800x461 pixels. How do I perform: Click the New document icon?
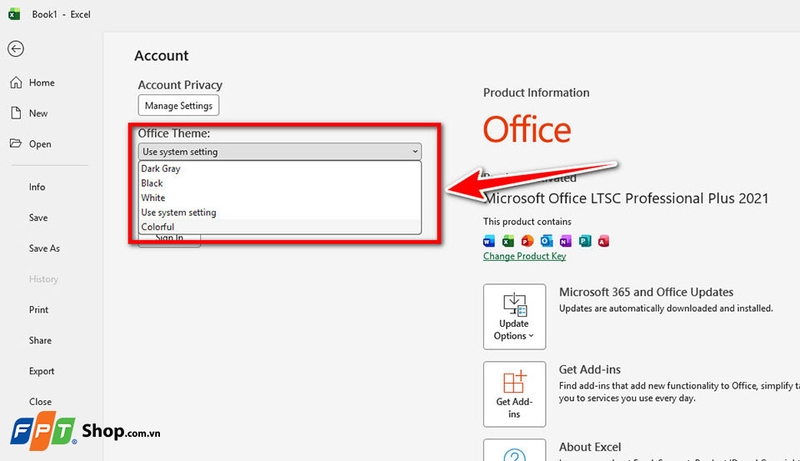pos(16,113)
